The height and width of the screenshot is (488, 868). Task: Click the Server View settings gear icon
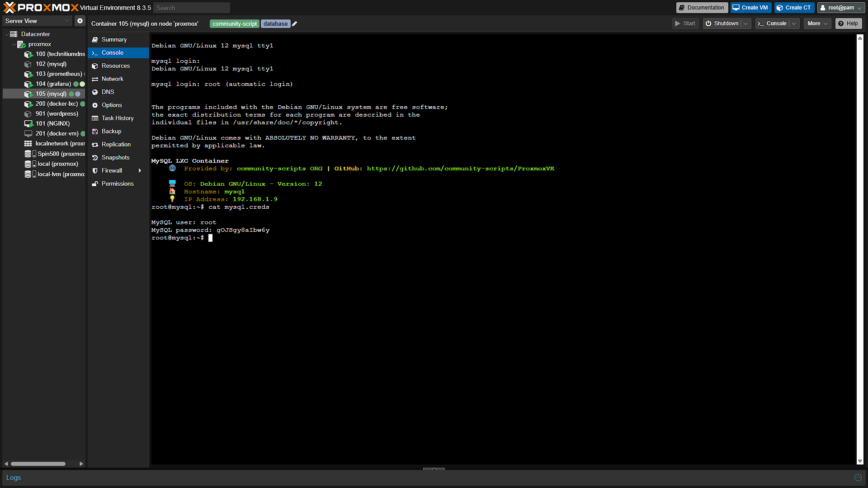pos(80,21)
